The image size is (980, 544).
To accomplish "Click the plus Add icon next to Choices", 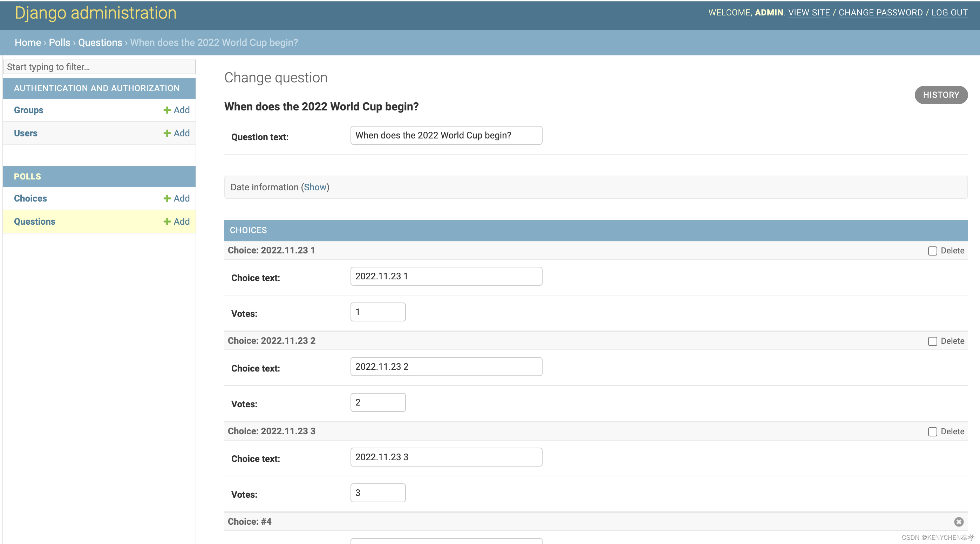I will [167, 198].
